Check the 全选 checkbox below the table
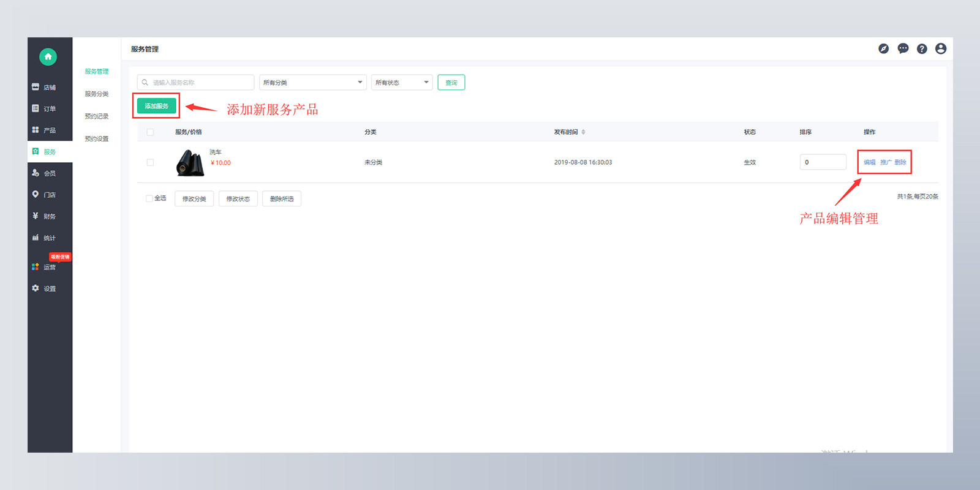 [x=149, y=198]
